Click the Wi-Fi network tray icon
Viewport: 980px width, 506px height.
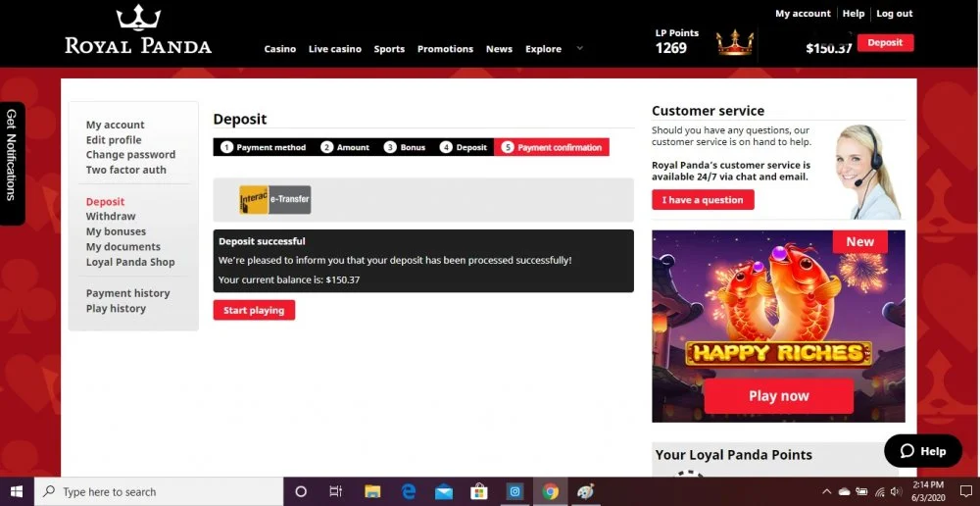[880, 492]
